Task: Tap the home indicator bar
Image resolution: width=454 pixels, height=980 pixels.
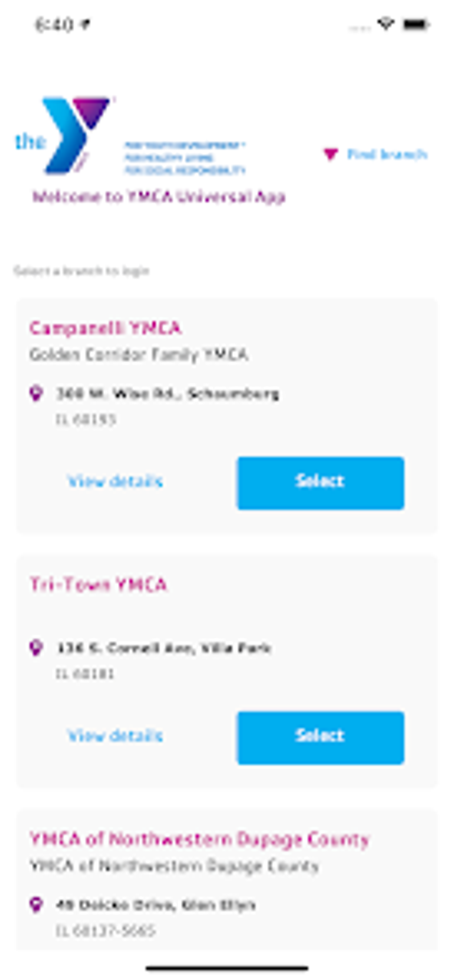Action: [x=227, y=968]
